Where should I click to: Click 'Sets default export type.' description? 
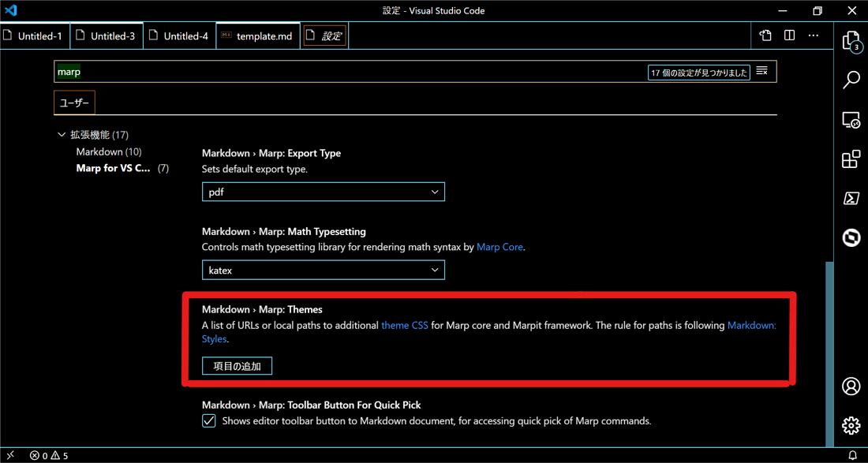[x=255, y=170]
